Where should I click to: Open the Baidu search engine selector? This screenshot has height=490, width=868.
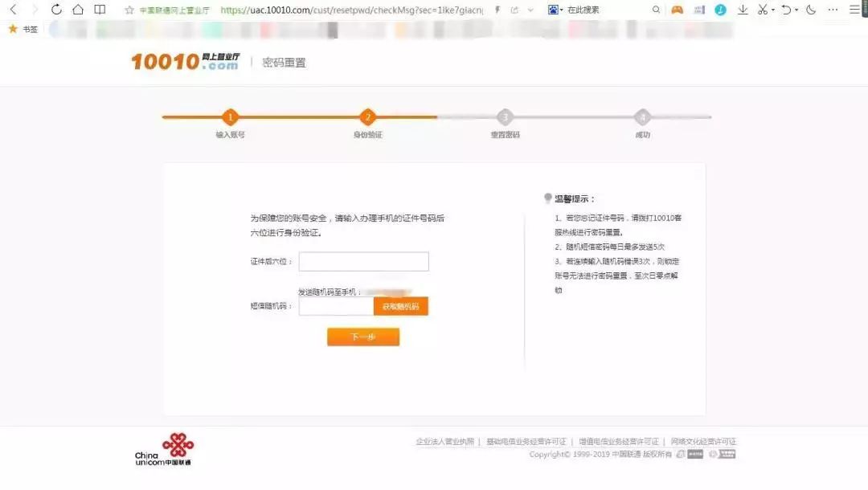click(x=555, y=10)
